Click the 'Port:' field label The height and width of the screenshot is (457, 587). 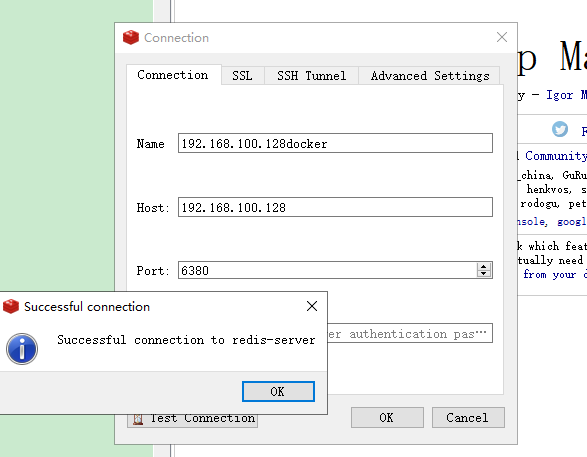pos(153,271)
